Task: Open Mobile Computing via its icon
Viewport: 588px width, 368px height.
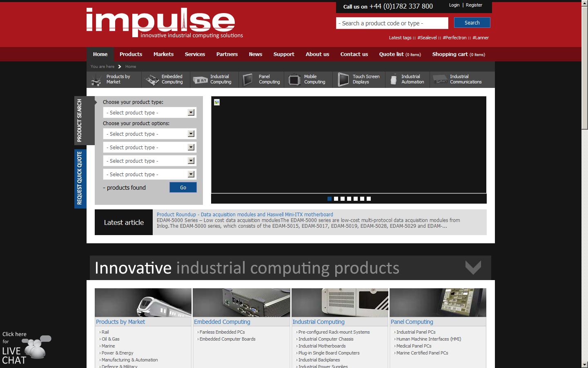Action: [x=294, y=79]
